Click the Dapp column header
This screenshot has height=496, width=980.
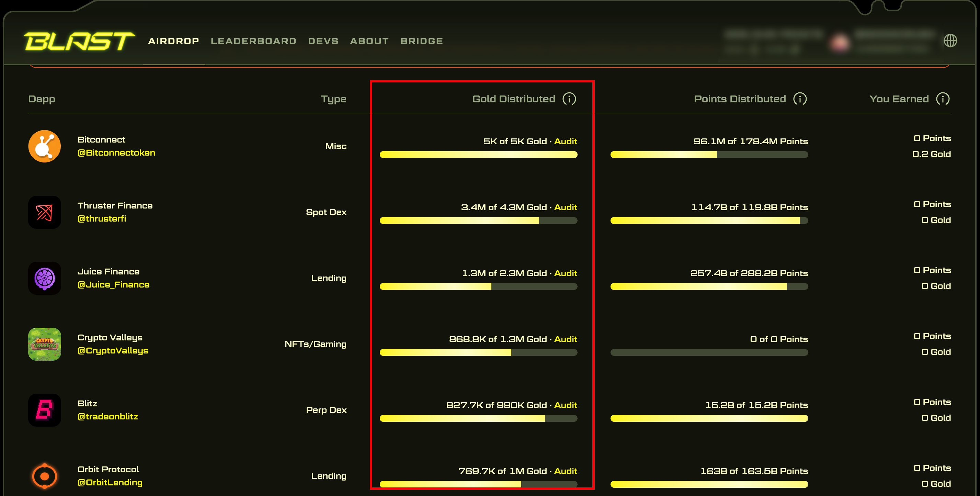pyautogui.click(x=42, y=99)
